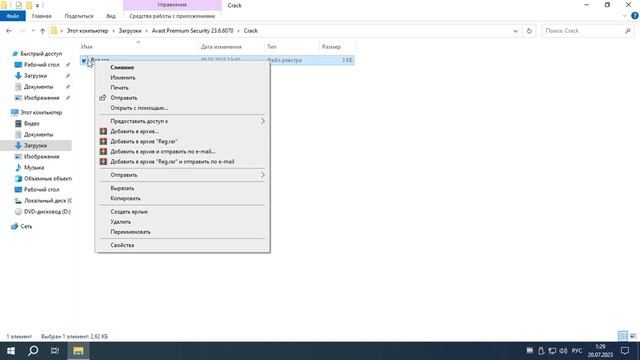Click Этот компьютер in the address path
The width and height of the screenshot is (640, 360).
(88, 31)
